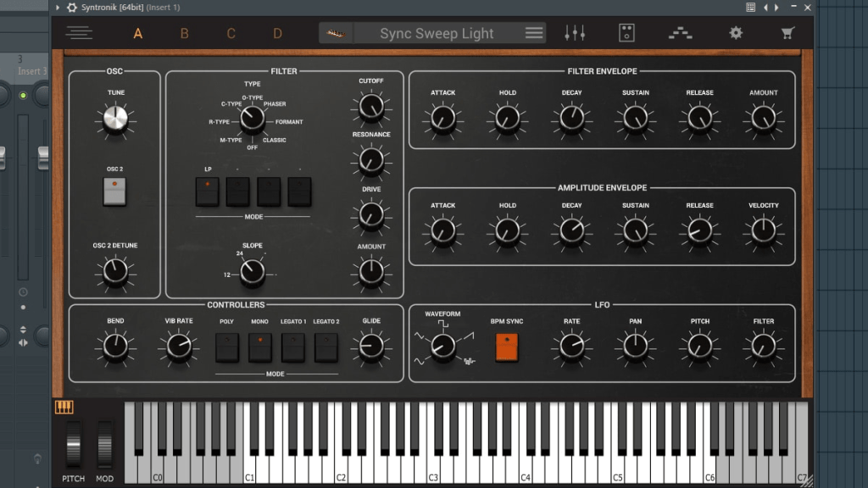Click the plugin options gear in title bar

coord(72,7)
